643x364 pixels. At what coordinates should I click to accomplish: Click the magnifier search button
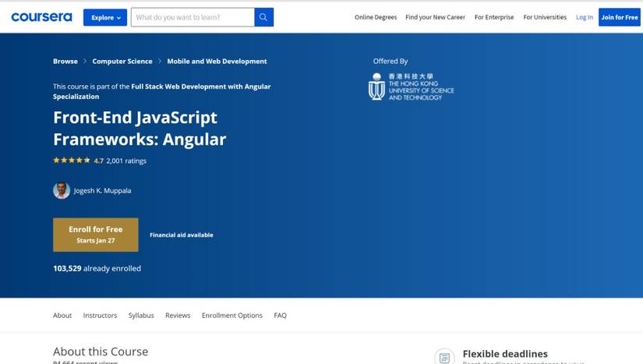click(x=264, y=17)
